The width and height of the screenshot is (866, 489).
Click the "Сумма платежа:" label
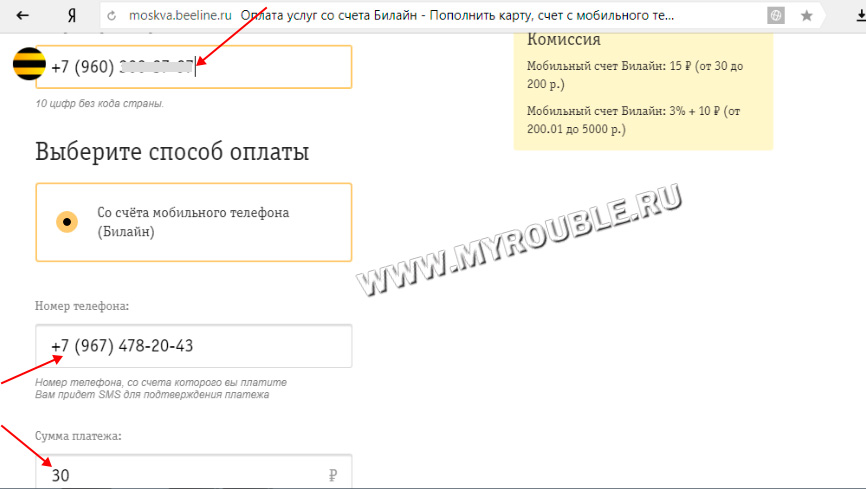tap(78, 436)
